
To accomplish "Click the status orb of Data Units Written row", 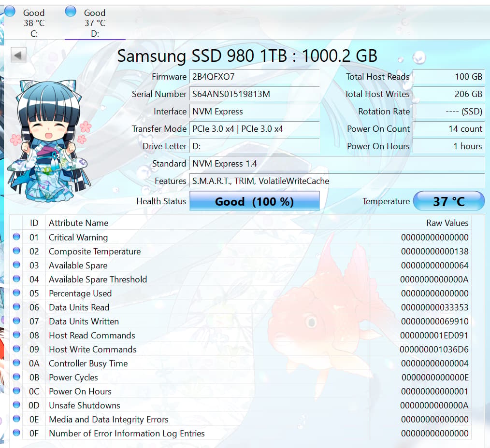I will 16,321.
